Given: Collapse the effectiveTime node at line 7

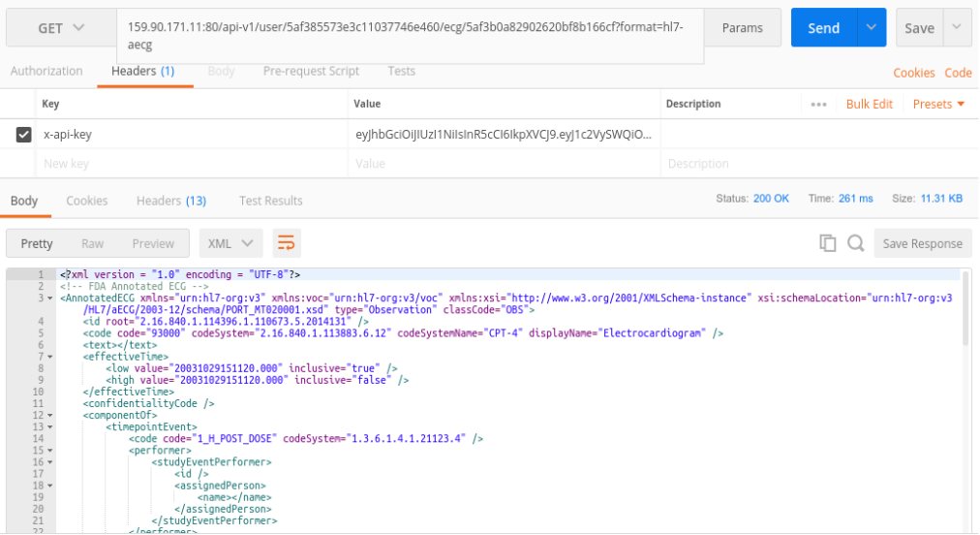Looking at the screenshot, I should [x=50, y=357].
